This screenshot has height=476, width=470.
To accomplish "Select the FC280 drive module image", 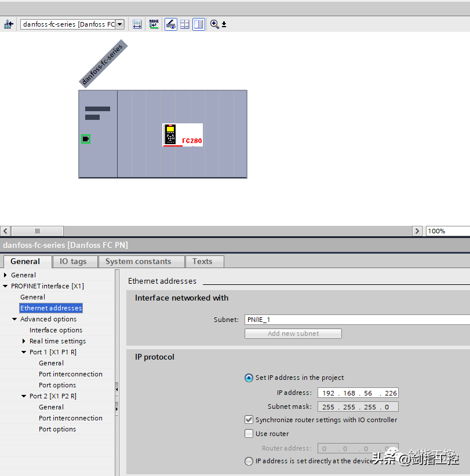I will pos(183,135).
